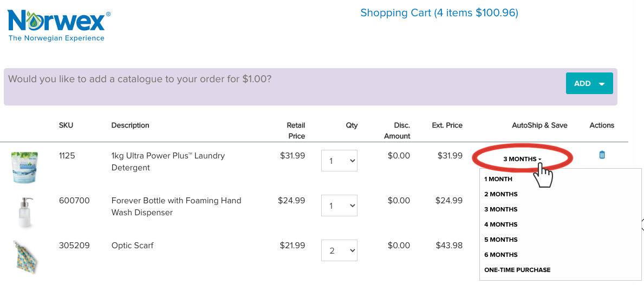Pick 6 MONTHS autoship frequency
The image size is (644, 285).
[x=501, y=255]
